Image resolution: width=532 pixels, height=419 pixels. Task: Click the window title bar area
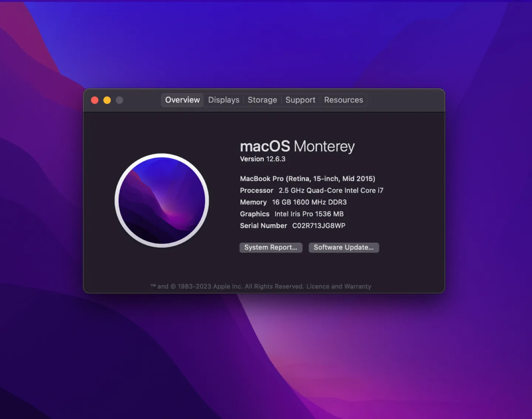tap(264, 100)
